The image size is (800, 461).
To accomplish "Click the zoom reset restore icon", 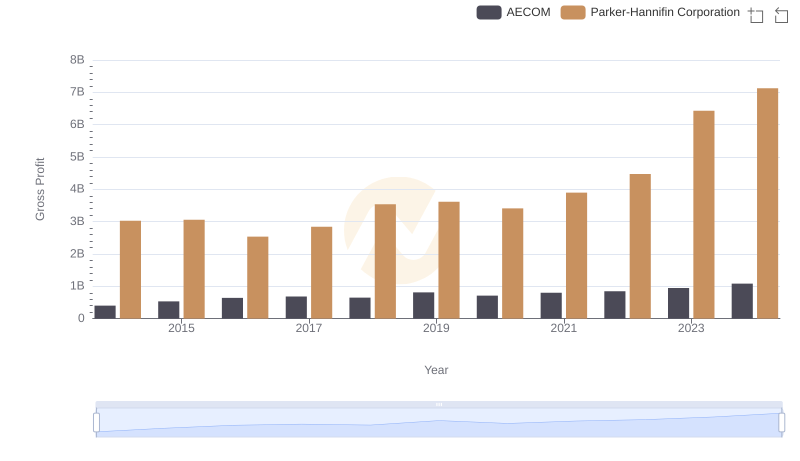I will [781, 15].
